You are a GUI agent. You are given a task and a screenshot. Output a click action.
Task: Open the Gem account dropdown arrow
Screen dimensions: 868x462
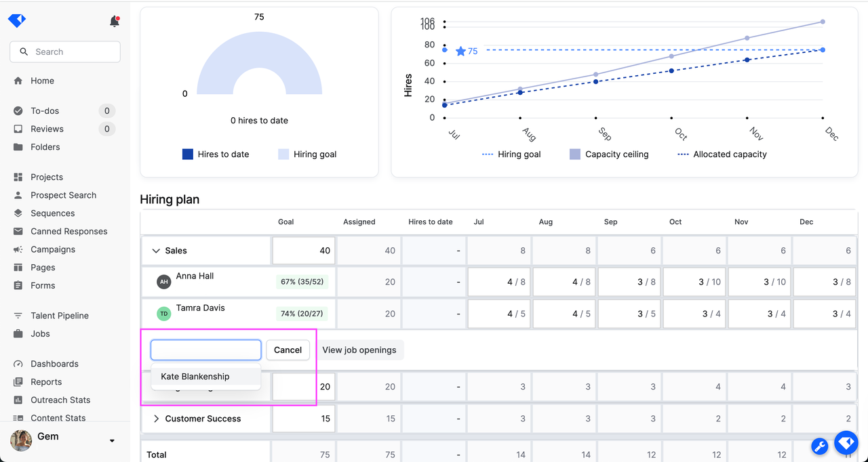point(112,441)
